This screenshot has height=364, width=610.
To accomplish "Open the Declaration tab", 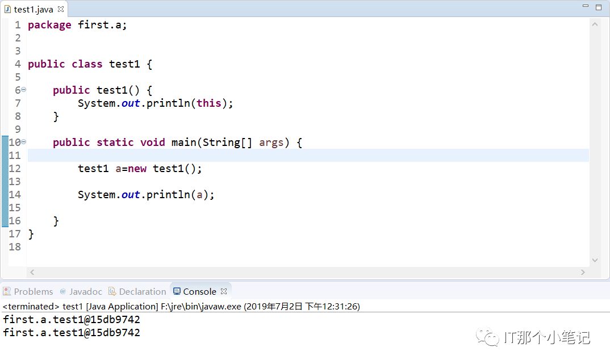I will tap(137, 291).
